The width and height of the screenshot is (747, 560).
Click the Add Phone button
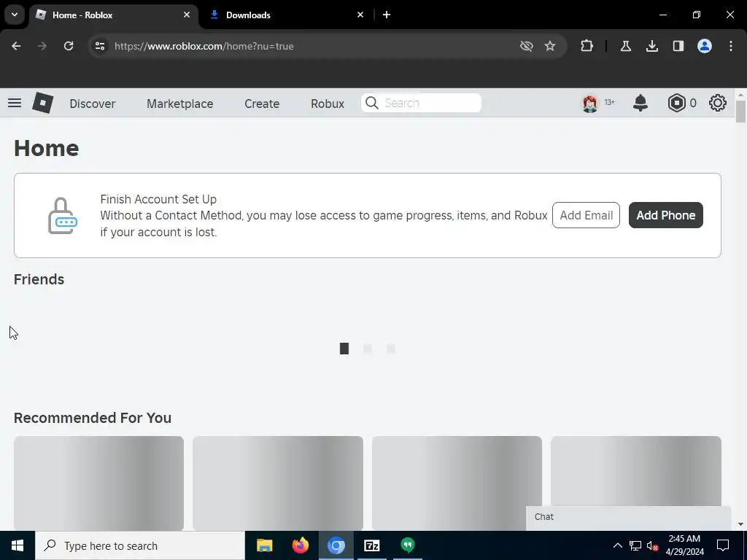pos(665,215)
